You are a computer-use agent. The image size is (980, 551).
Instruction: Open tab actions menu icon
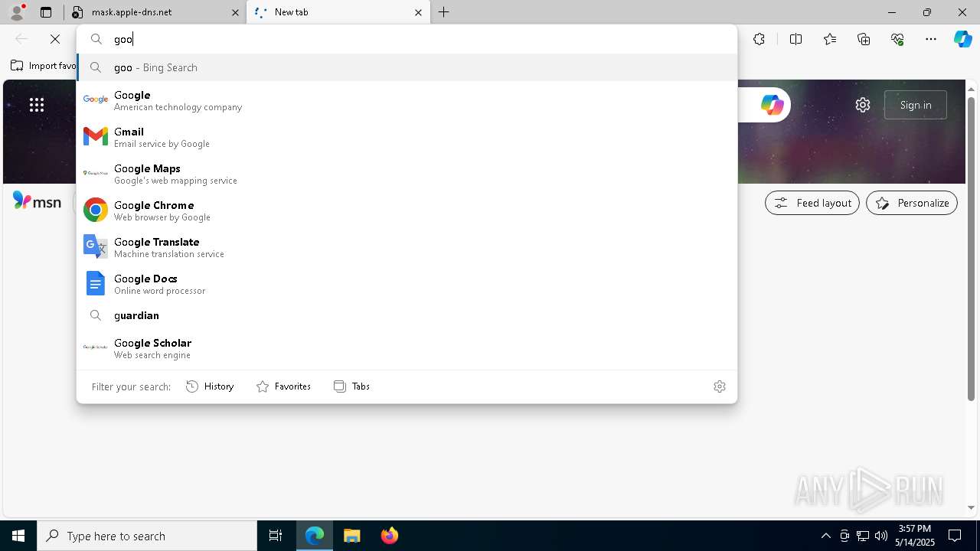pyautogui.click(x=46, y=12)
